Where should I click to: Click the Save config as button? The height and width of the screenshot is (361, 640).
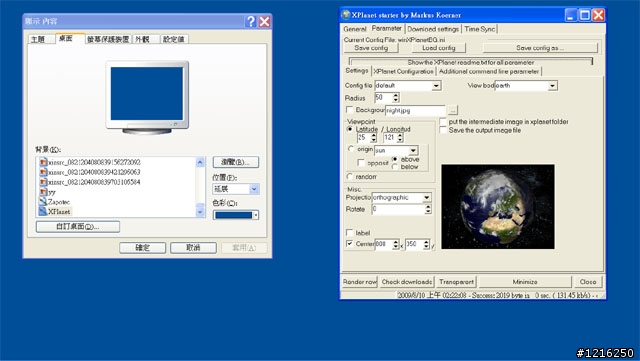[540, 48]
